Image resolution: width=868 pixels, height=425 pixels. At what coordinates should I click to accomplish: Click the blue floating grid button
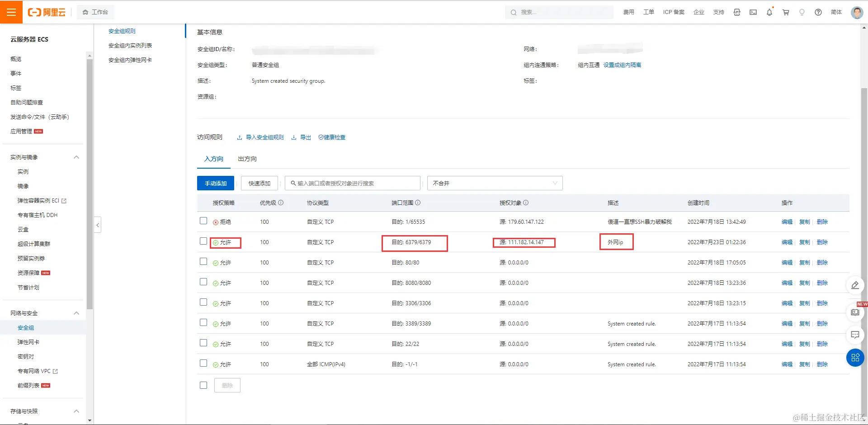[x=855, y=358]
